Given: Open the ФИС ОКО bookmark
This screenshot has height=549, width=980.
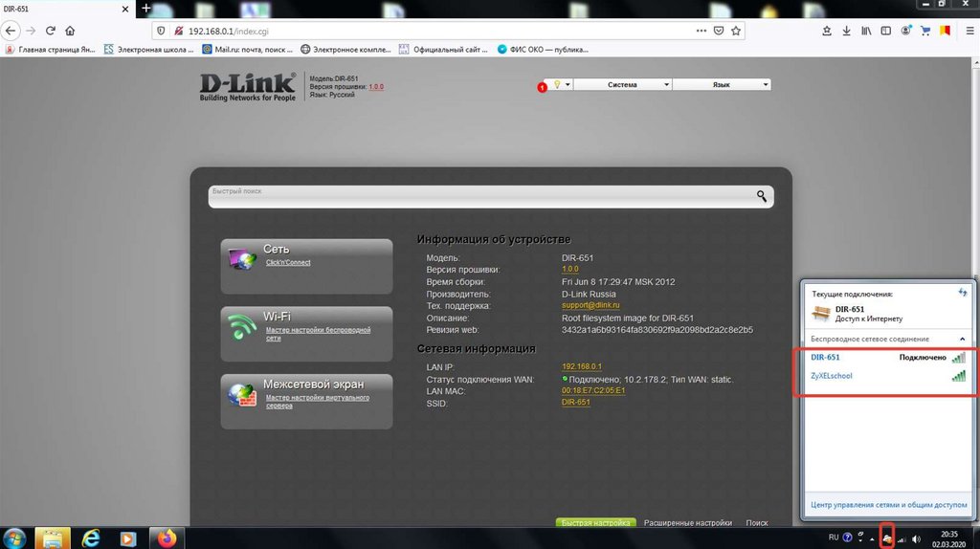Looking at the screenshot, I should [543, 50].
